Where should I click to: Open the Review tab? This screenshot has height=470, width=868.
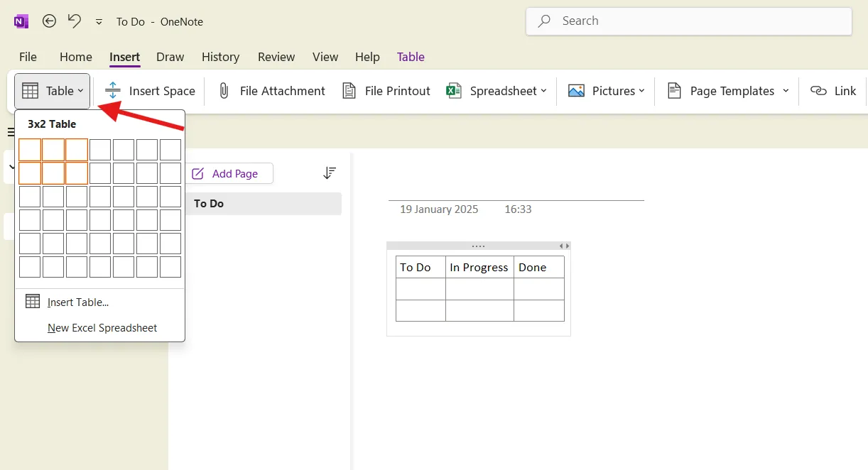pyautogui.click(x=276, y=57)
